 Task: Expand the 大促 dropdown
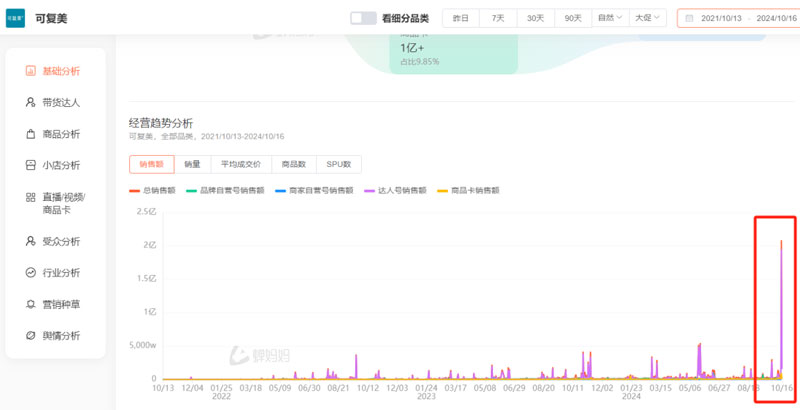[647, 18]
